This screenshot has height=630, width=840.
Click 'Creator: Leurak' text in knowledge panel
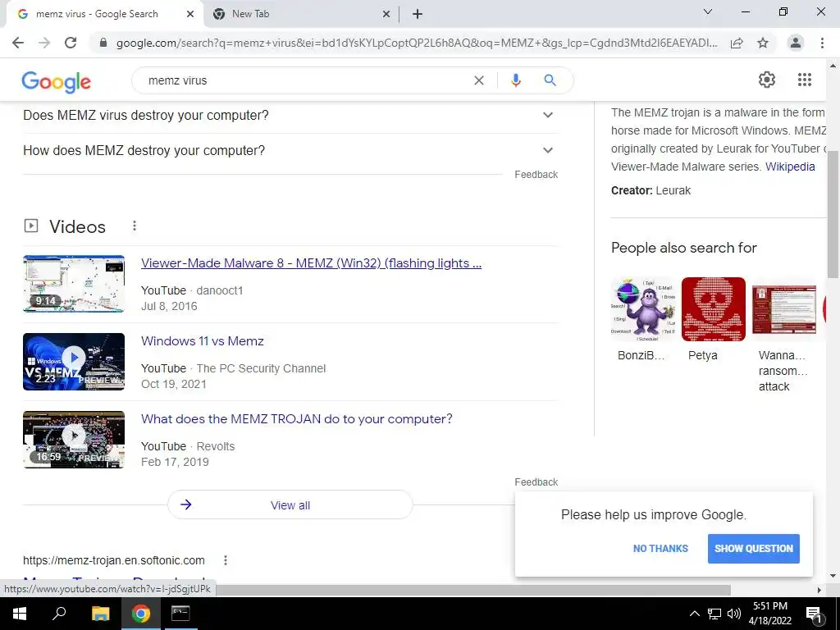click(x=651, y=190)
